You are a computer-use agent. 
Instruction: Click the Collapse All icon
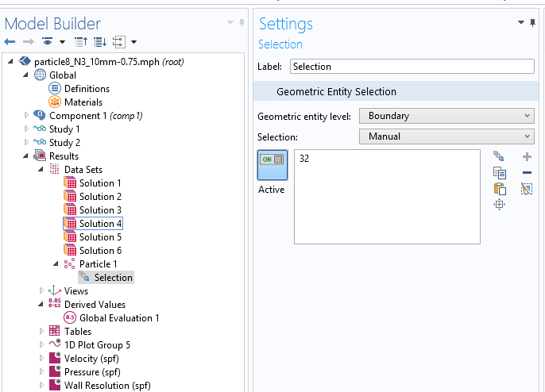(x=81, y=41)
